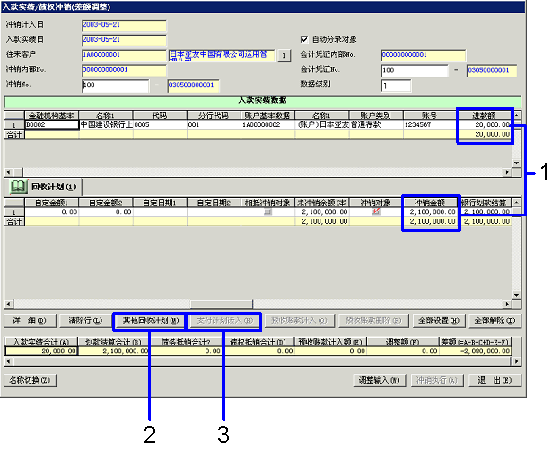Click the 名称切换(Z) button
Screen dimensions: 551x450
coord(30,380)
